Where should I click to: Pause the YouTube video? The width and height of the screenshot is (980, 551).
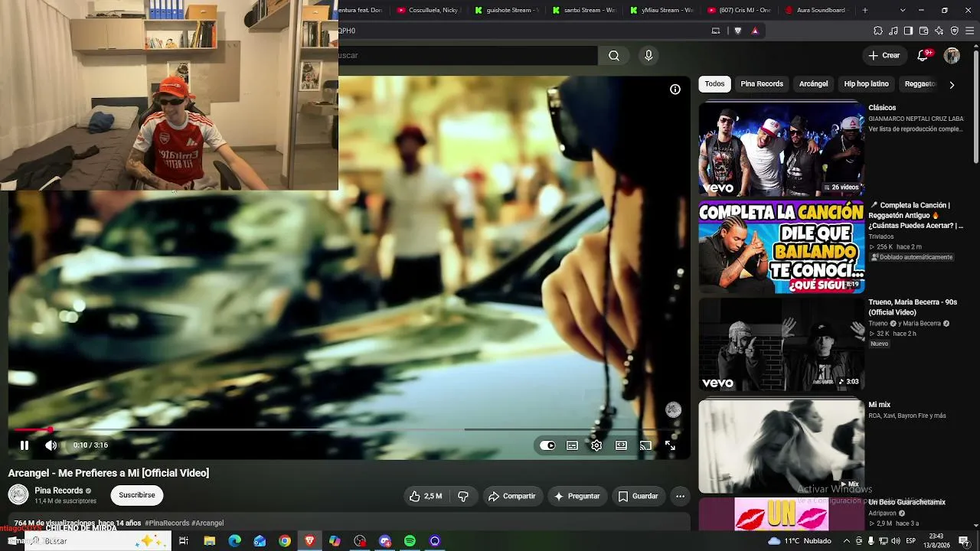pos(24,445)
